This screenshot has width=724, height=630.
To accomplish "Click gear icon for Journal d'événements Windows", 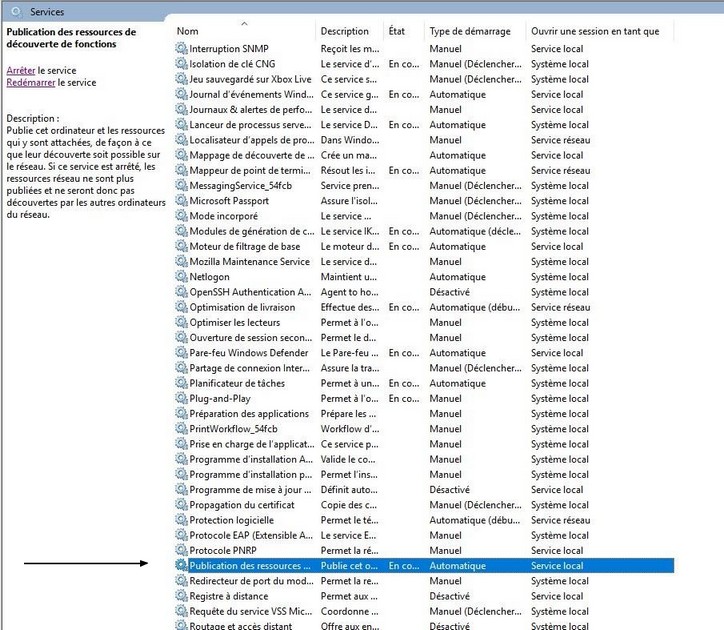I will pos(181,94).
